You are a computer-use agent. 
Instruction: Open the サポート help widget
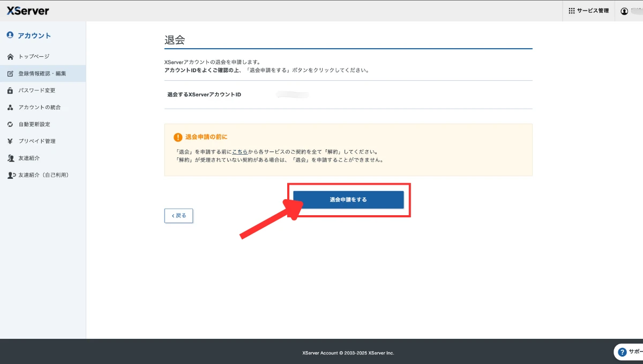pyautogui.click(x=629, y=352)
